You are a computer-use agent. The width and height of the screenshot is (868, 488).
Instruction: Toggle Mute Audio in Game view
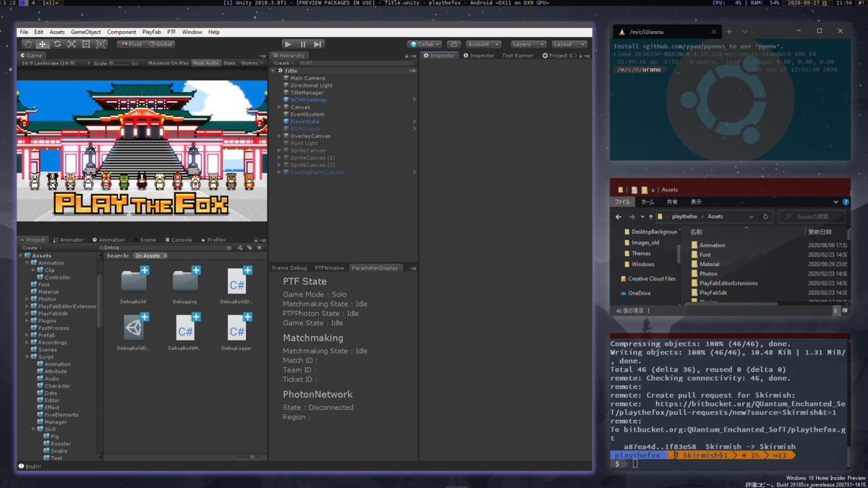(x=205, y=63)
